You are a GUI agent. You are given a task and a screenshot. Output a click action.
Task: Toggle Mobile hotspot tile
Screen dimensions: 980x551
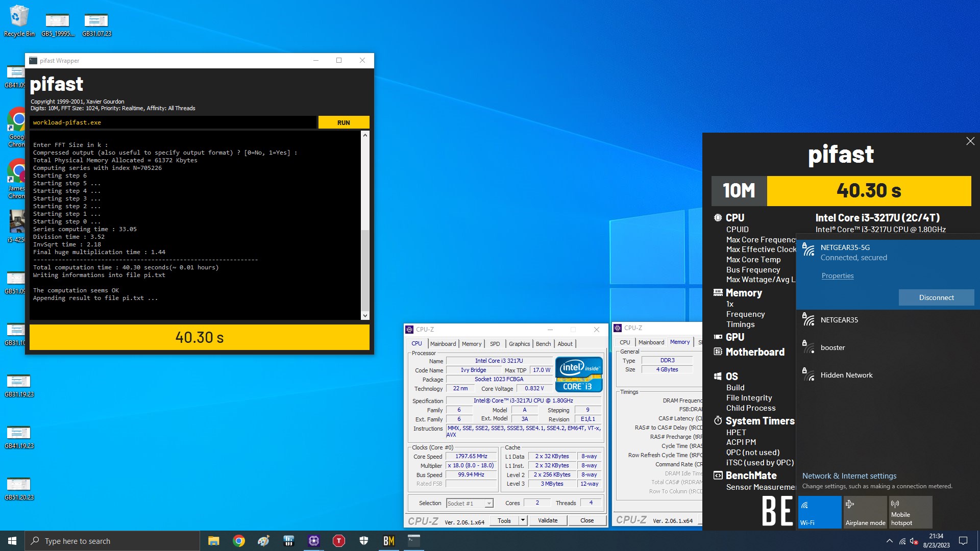(x=911, y=512)
